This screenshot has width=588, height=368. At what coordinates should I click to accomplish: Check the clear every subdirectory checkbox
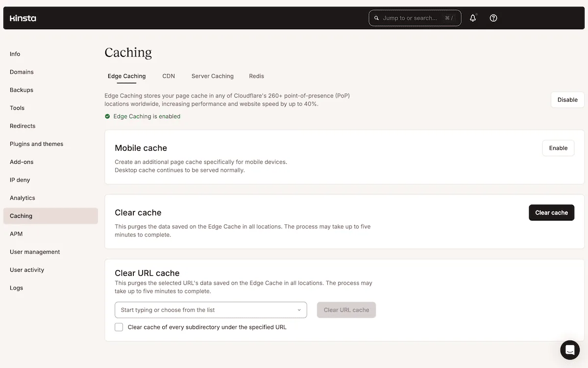[x=119, y=327]
